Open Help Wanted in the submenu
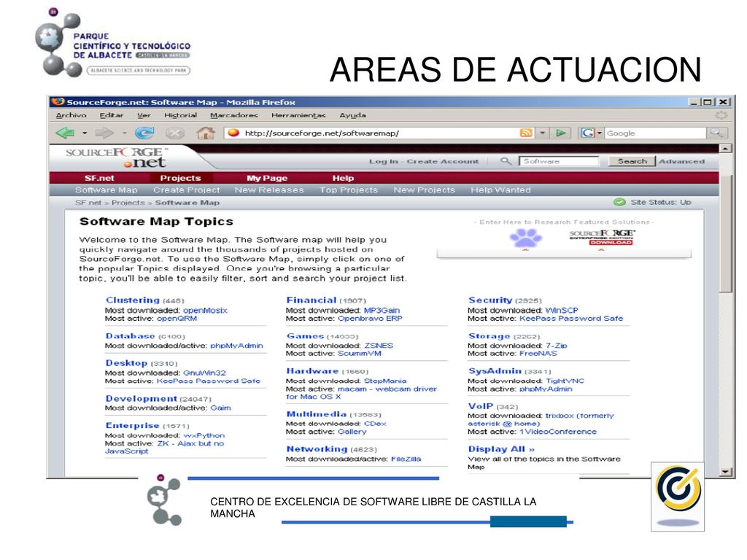Screen dimensions: 747x560 (500, 190)
